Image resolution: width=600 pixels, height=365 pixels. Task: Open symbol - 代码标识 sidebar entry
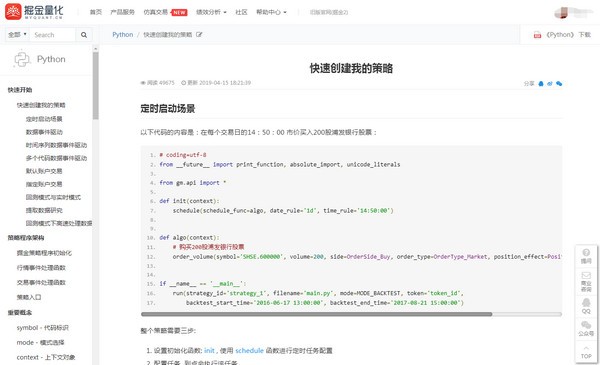click(42, 328)
